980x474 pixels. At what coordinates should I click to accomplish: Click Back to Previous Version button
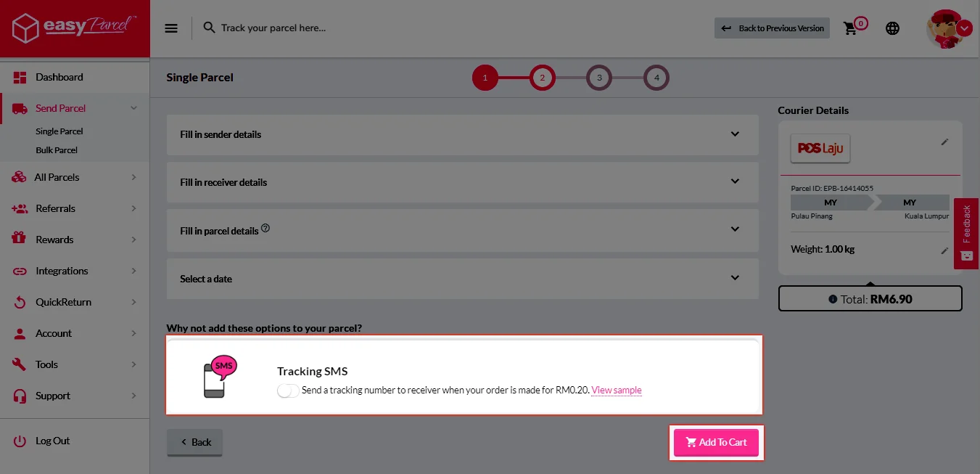click(772, 28)
